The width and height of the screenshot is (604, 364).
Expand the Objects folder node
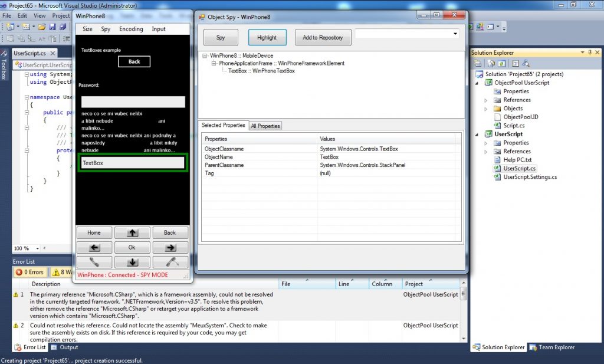click(x=486, y=109)
